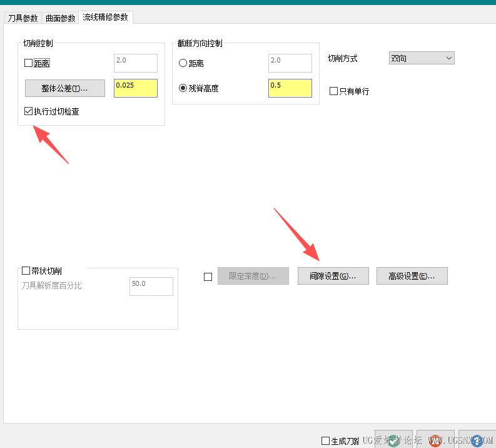Confirm dialog with green checkmark icon
Image resolution: width=496 pixels, height=448 pixels.
[x=393, y=440]
